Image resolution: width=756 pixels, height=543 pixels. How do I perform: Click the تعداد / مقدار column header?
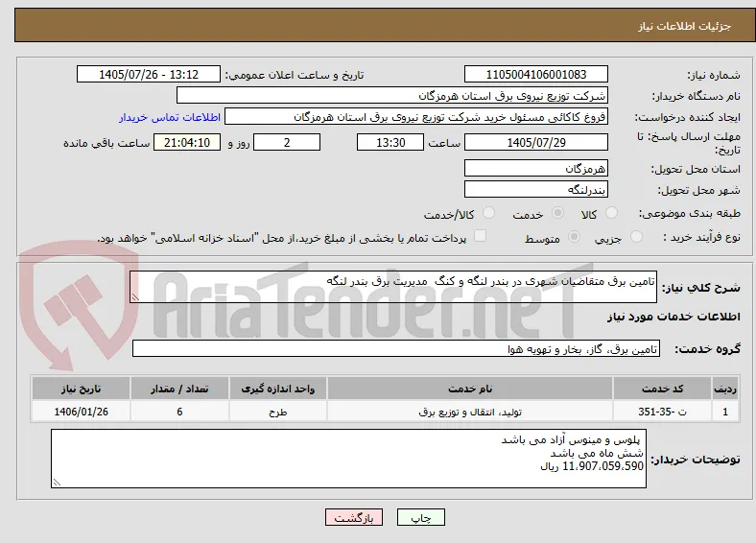[x=179, y=389]
